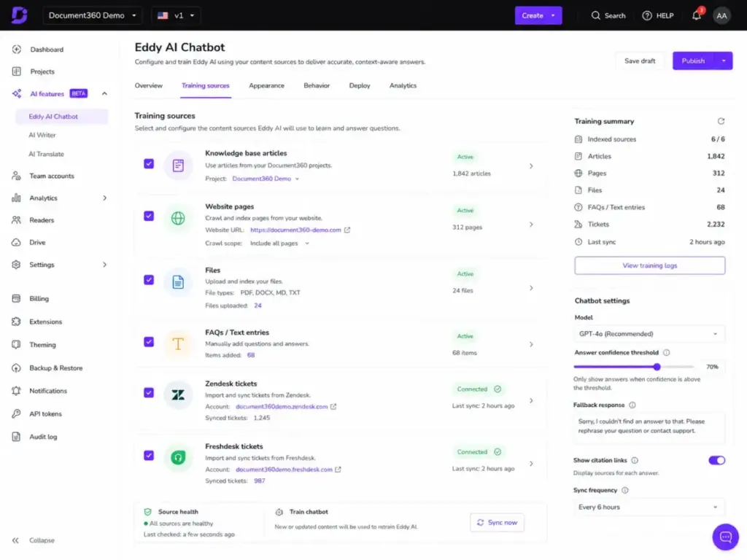The width and height of the screenshot is (747, 560).
Task: Click the API tokens key icon
Action: pyautogui.click(x=16, y=414)
